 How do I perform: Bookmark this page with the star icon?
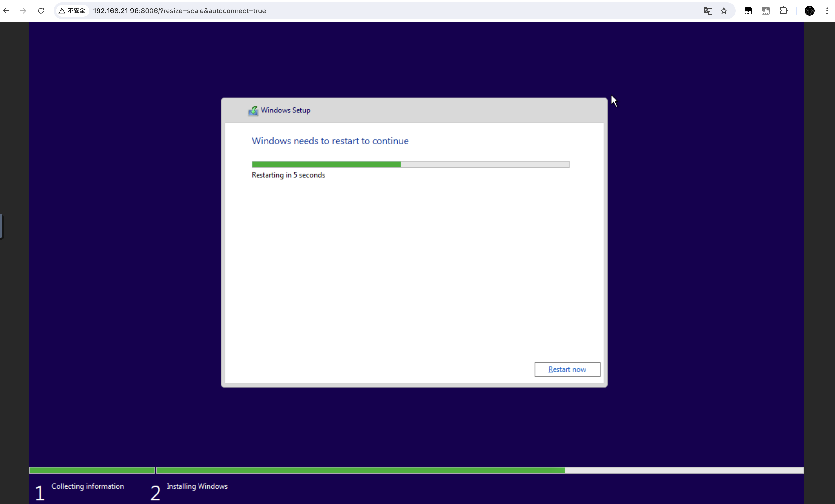point(724,11)
